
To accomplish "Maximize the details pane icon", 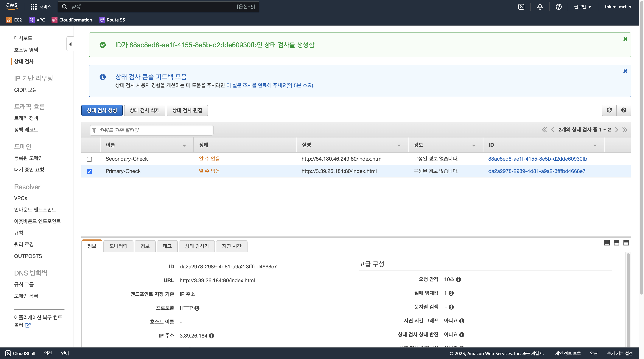I will 626,243.
